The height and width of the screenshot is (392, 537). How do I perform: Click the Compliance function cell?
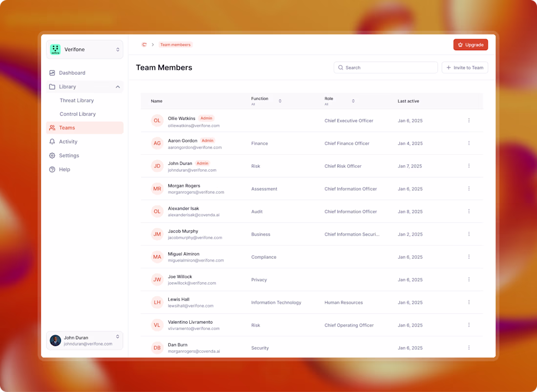tap(264, 257)
